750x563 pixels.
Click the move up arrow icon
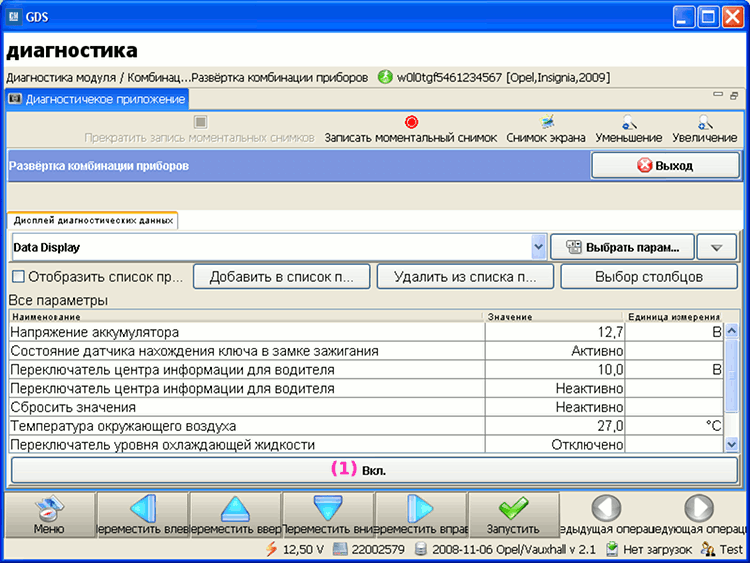point(235,509)
